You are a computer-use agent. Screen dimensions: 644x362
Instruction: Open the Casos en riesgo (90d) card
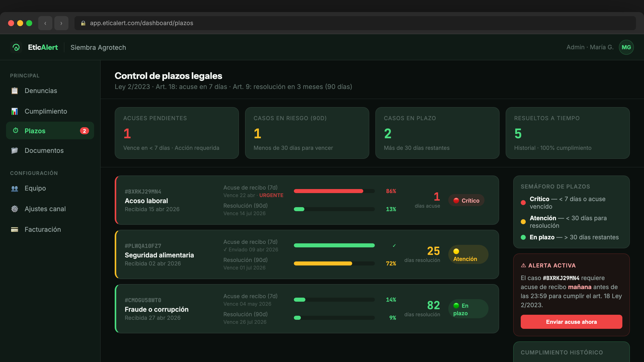(x=307, y=133)
